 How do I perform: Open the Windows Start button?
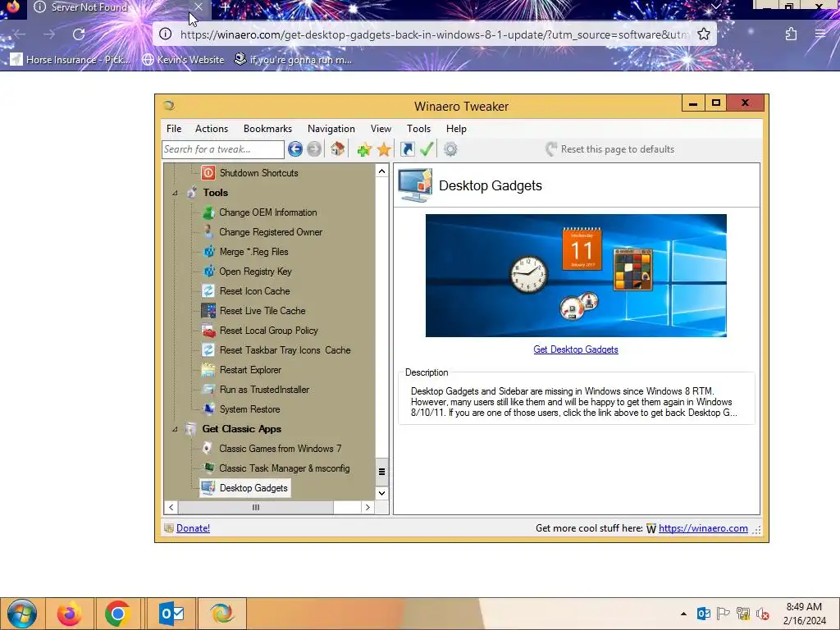(22, 614)
